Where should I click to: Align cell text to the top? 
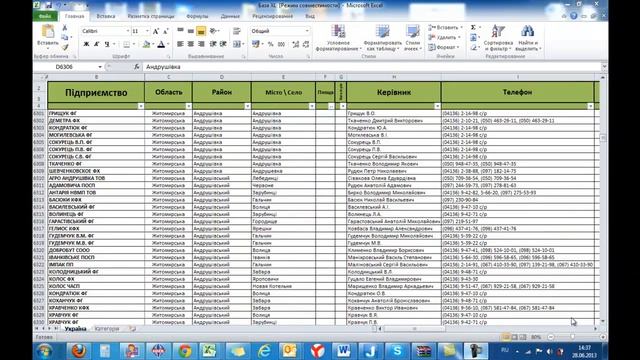pos(180,31)
